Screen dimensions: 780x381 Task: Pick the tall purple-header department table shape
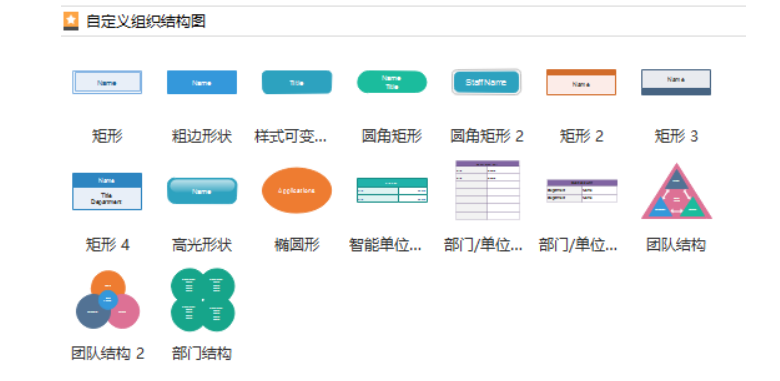pyautogui.click(x=487, y=190)
